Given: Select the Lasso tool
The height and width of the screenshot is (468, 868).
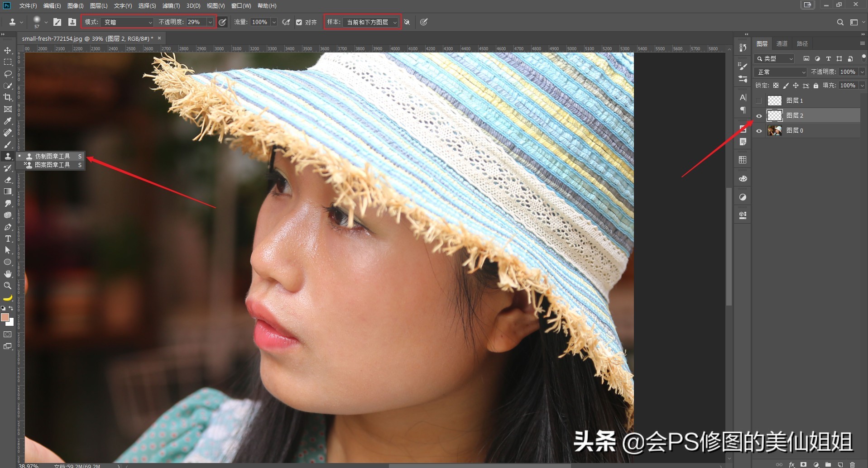Looking at the screenshot, I should point(8,74).
